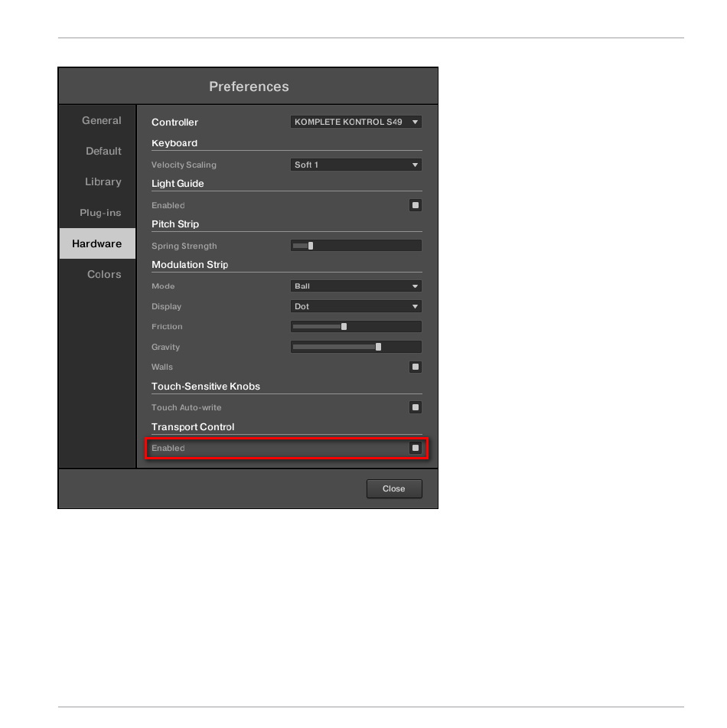Open the Controller dropdown showing KOMPLETE KONTROL S49

356,122
